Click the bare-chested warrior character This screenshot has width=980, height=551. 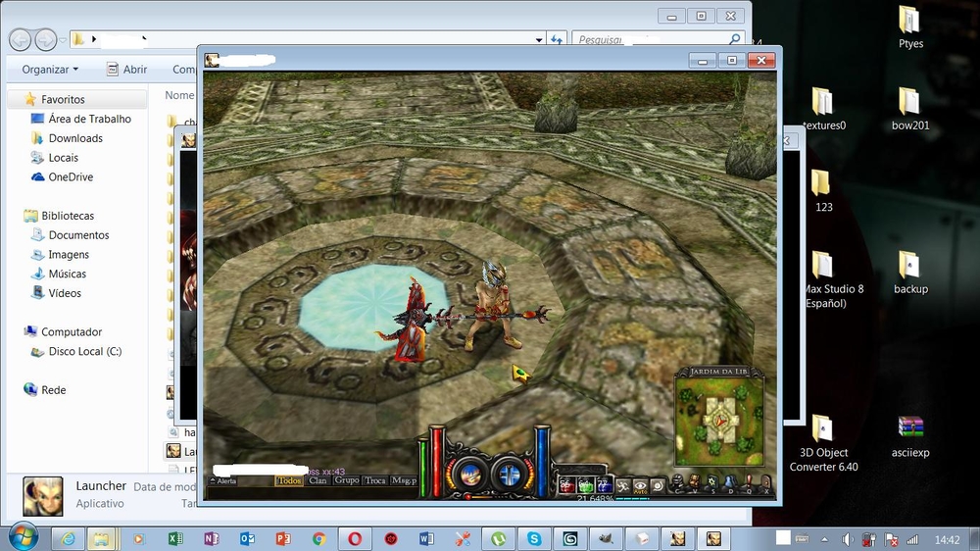click(493, 307)
